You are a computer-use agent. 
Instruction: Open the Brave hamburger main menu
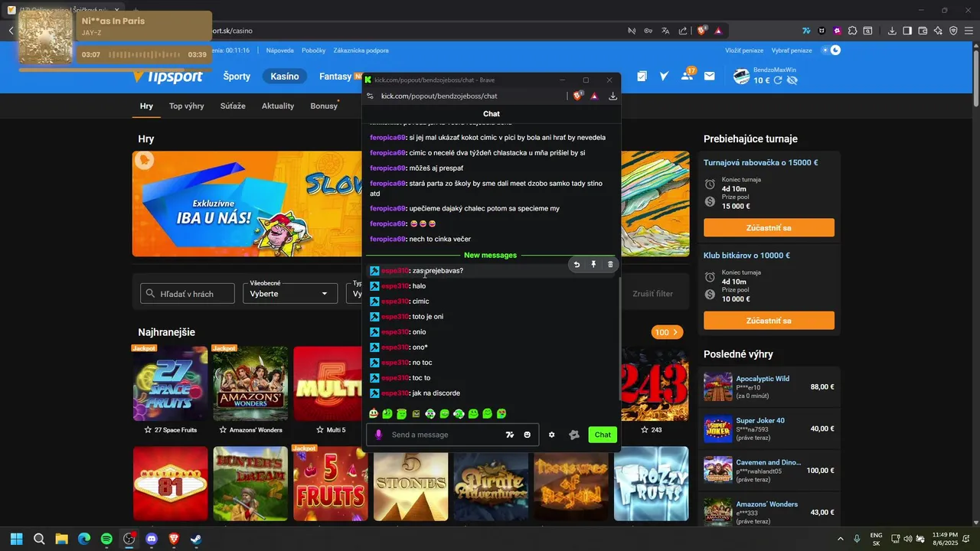pos(969,31)
